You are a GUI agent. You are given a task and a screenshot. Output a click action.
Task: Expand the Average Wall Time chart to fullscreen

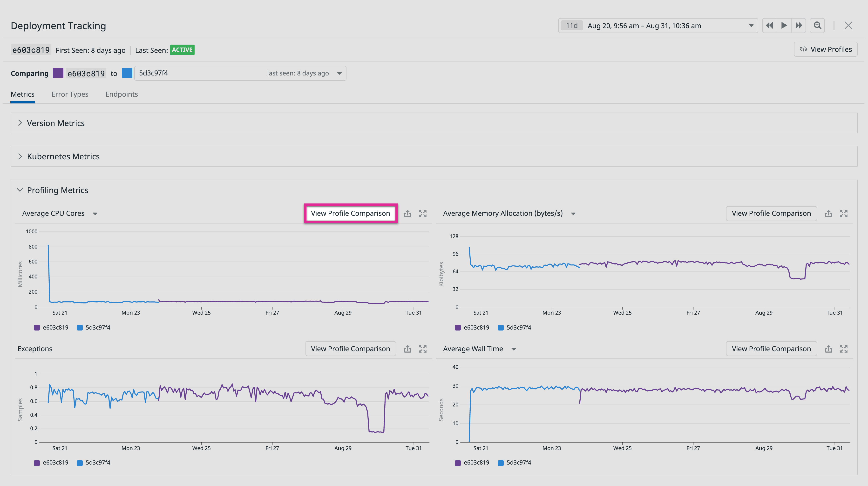(x=844, y=349)
